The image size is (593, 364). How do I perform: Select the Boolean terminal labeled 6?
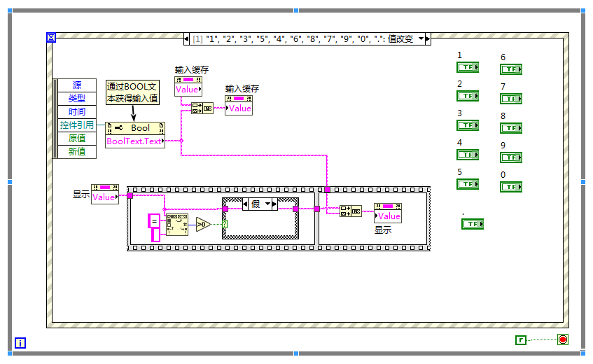[x=511, y=69]
